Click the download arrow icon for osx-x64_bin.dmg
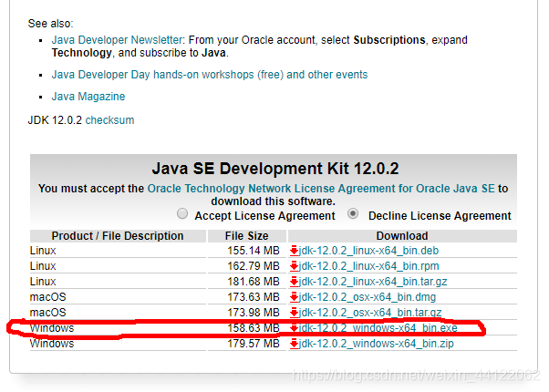The image size is (549, 392). tap(294, 297)
